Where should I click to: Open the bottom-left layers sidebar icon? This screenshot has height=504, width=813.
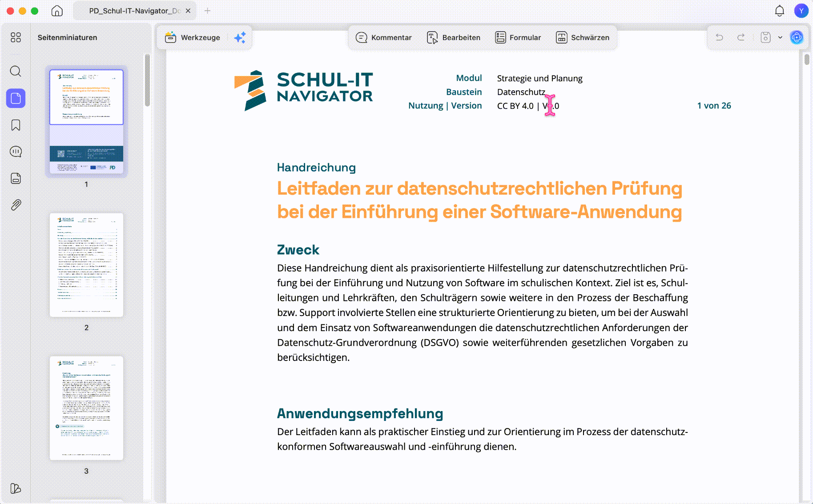click(x=16, y=488)
